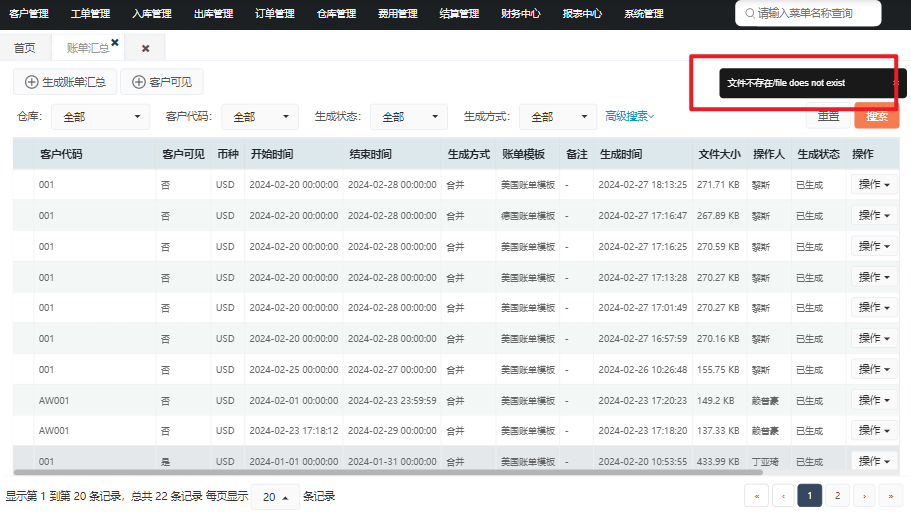Open the 财务中心 menu
The image size is (911, 523).
(x=521, y=13)
